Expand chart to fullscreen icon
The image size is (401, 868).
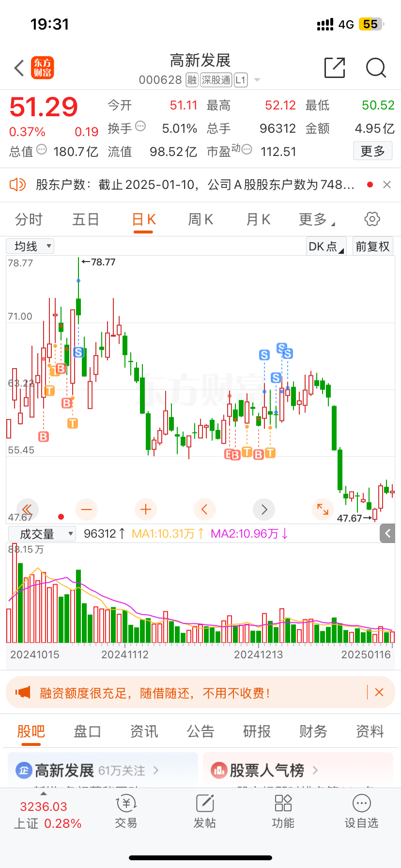pos(323,509)
